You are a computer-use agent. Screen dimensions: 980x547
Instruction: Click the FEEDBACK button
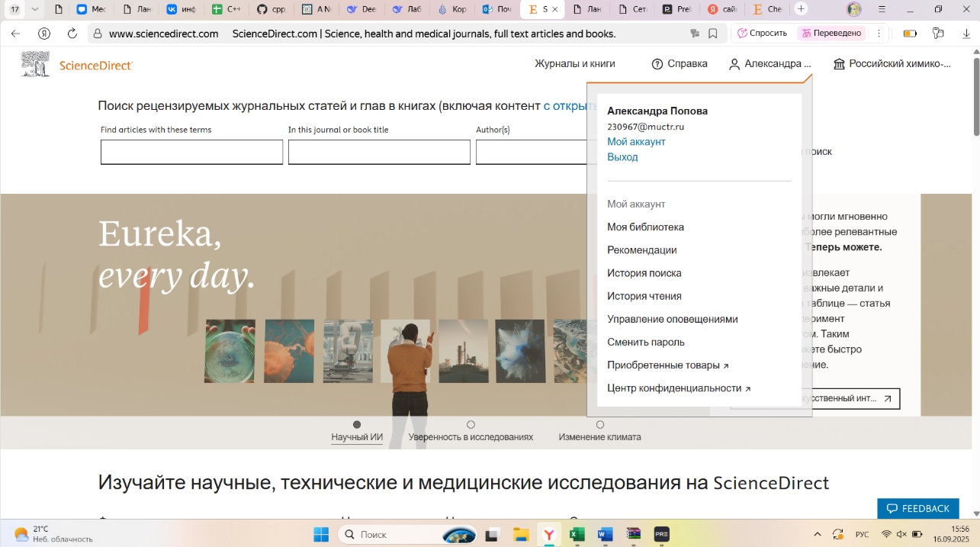click(x=918, y=509)
